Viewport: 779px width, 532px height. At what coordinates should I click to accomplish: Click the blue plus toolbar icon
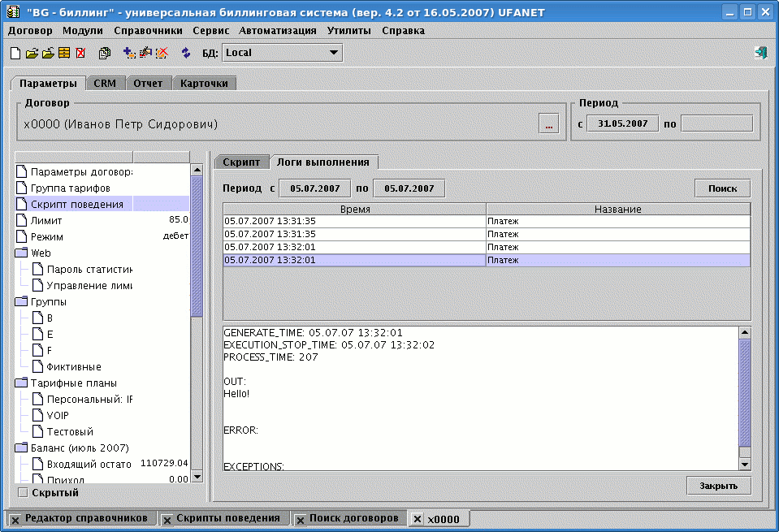click(128, 53)
